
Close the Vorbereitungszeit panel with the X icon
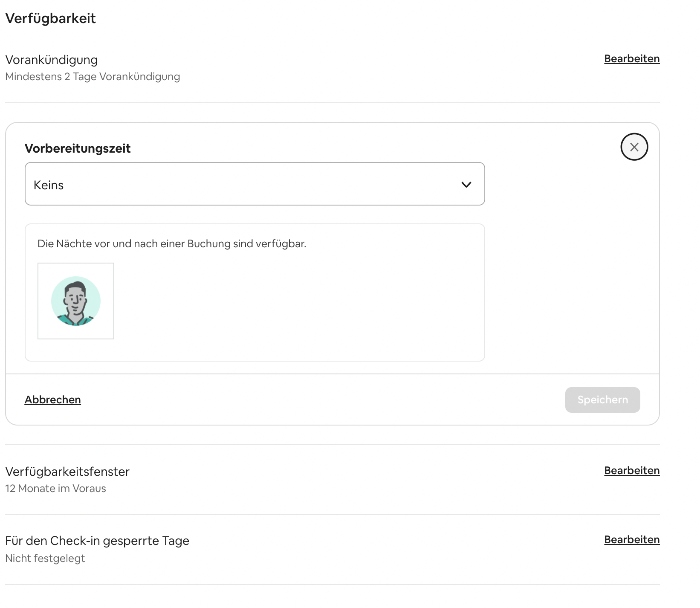click(x=634, y=147)
